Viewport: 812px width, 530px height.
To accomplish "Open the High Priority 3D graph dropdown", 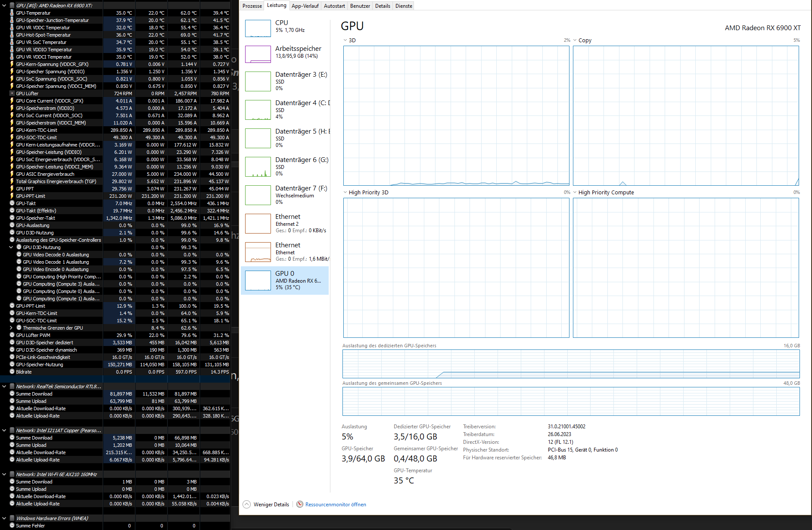I will point(345,192).
